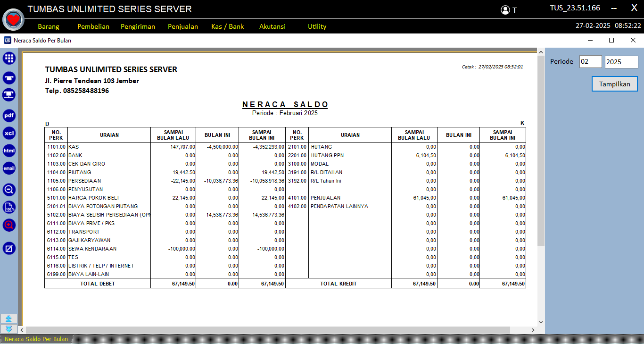644x344 pixels.
Task: Jump to the first page with double up arrow
Action: 8,319
